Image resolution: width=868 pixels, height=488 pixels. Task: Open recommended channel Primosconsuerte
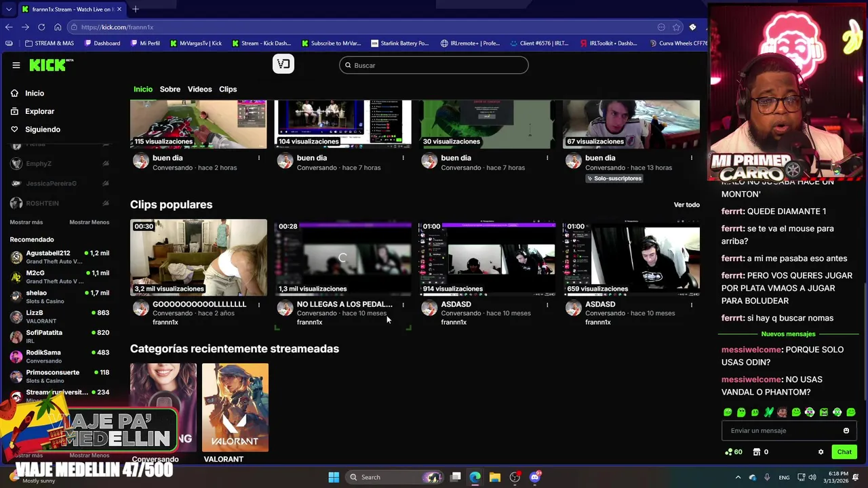click(60, 376)
